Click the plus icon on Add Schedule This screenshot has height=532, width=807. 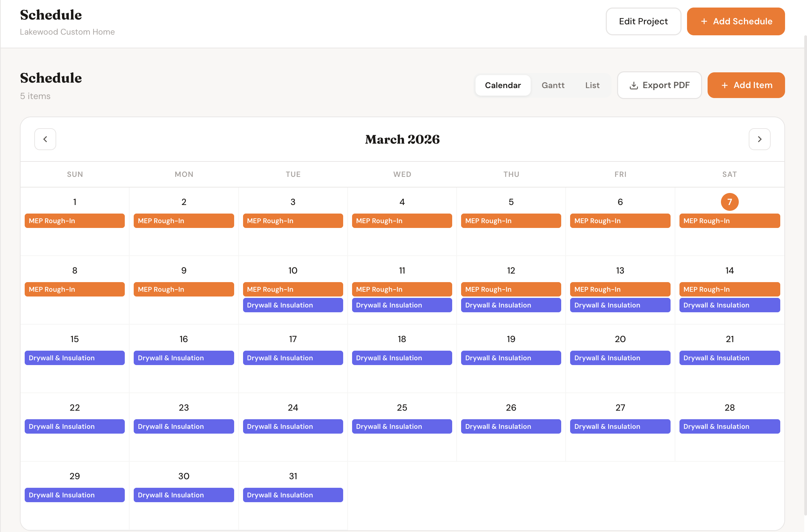pyautogui.click(x=703, y=21)
